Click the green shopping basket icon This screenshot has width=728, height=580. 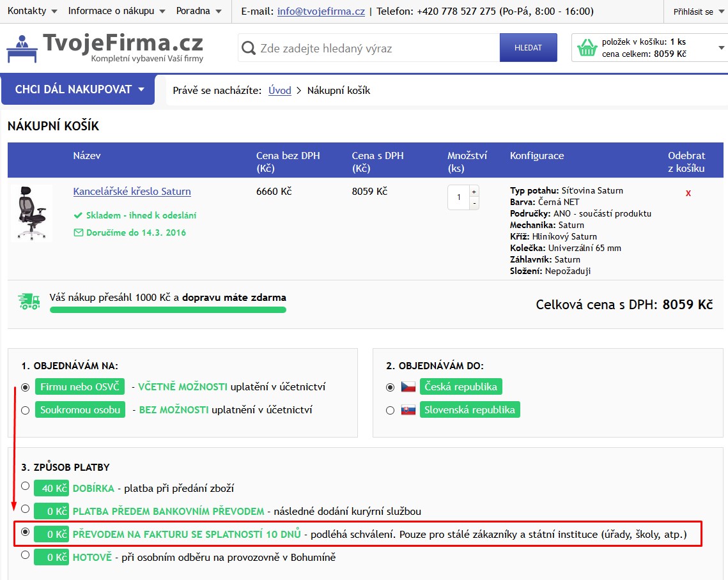click(587, 47)
